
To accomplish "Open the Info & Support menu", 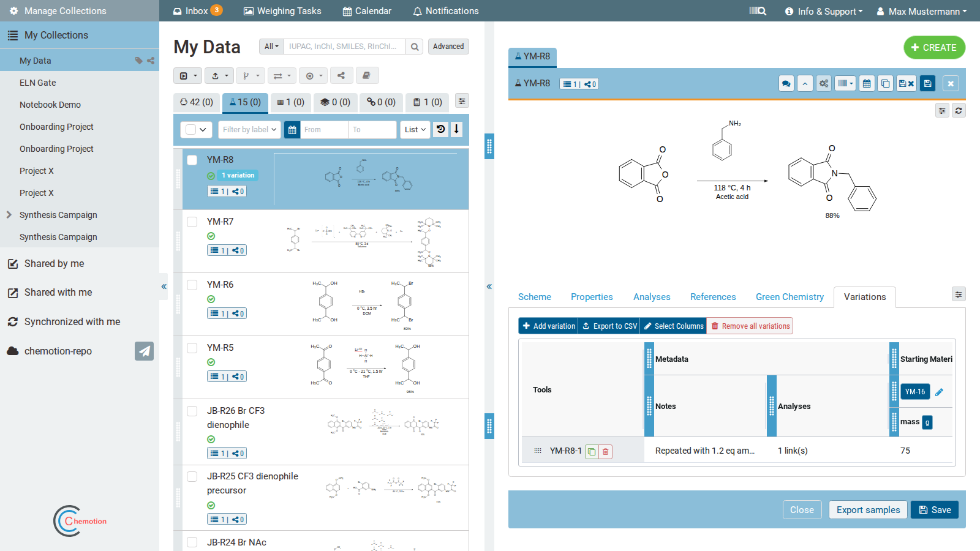I will tap(824, 11).
